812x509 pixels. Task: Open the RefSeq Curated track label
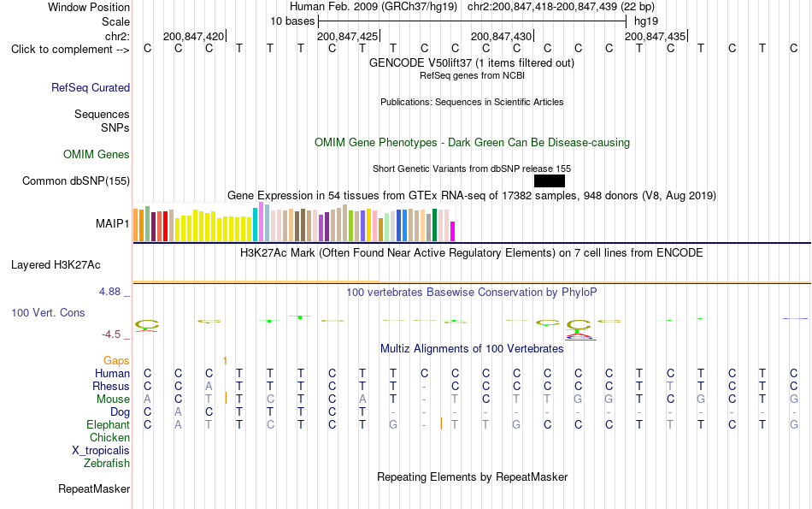(91, 87)
